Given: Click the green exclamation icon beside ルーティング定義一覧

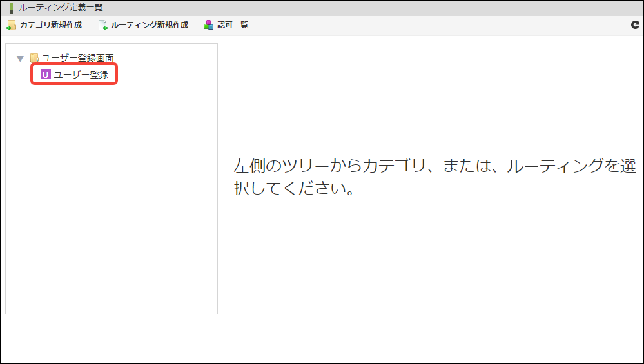Looking at the screenshot, I should (12, 8).
